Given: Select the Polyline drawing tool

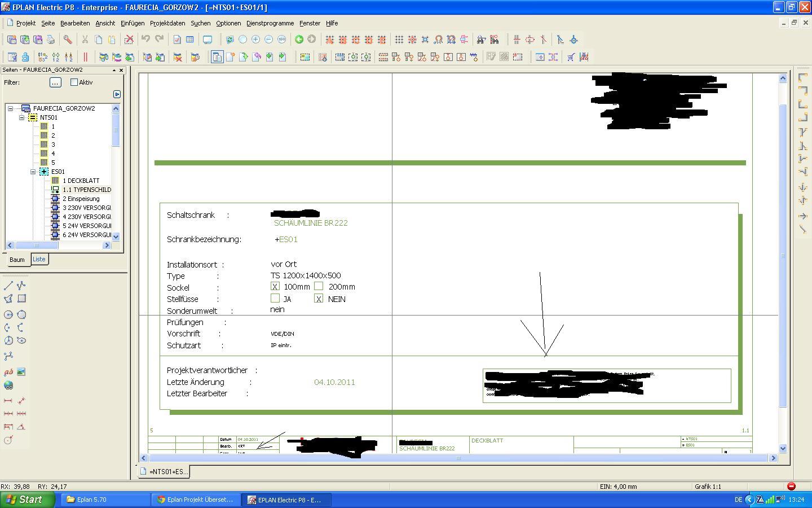Looking at the screenshot, I should (x=21, y=286).
